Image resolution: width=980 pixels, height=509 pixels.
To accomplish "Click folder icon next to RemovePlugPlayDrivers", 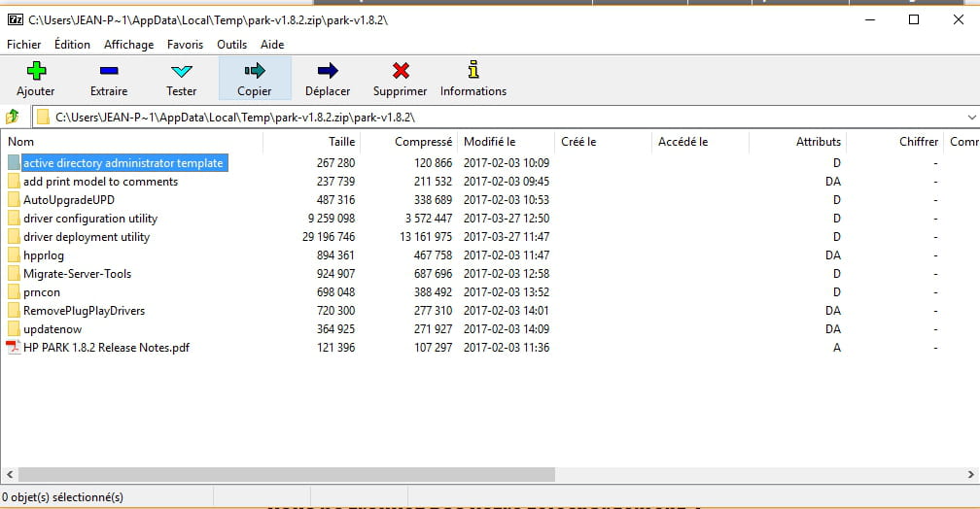I will (14, 311).
